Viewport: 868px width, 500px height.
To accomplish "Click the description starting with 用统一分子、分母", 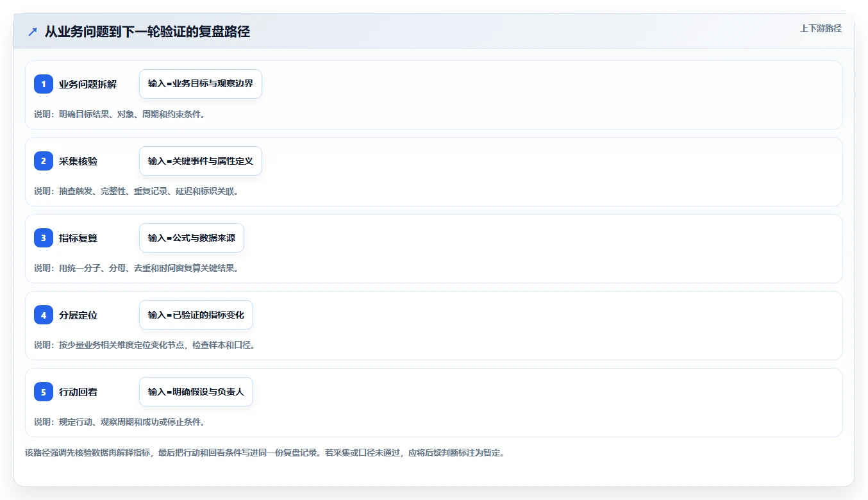I will [137, 268].
